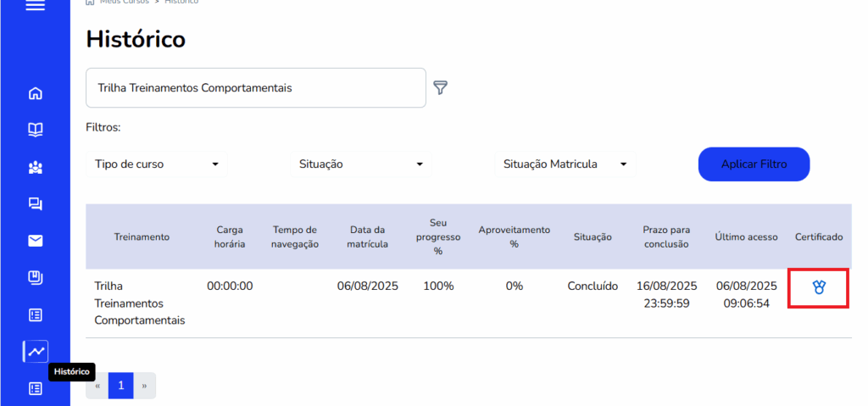Select page 1 in pagination

click(120, 386)
